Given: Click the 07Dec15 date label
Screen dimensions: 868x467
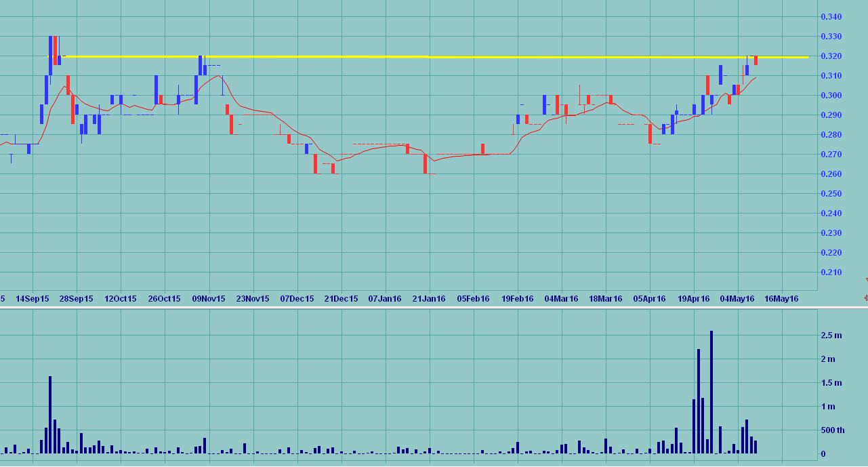Looking at the screenshot, I should click(x=297, y=299).
